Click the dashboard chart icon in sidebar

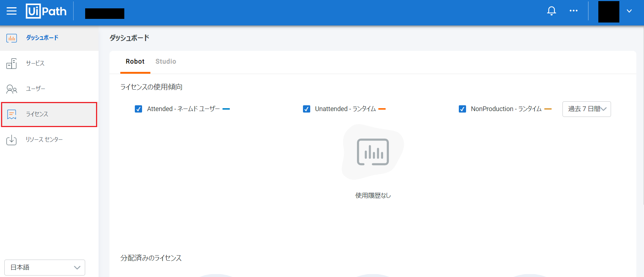click(x=12, y=38)
